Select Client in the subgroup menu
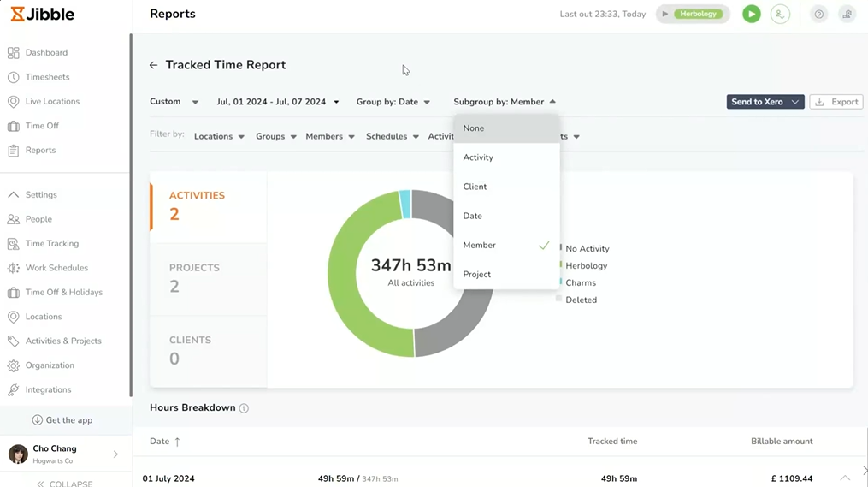This screenshot has height=487, width=868. (x=506, y=187)
